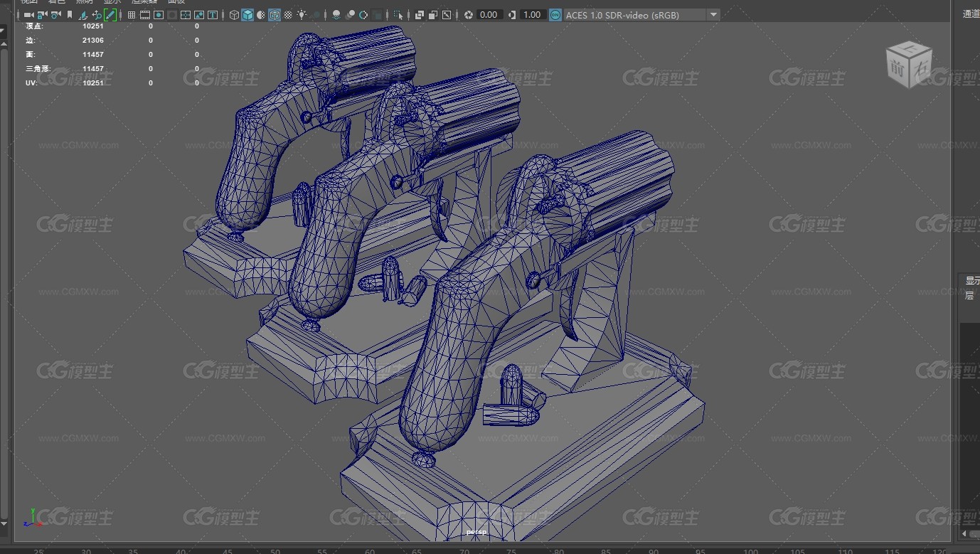Image resolution: width=980 pixels, height=554 pixels.
Task: Click the UV heads-up label
Action: (31, 82)
